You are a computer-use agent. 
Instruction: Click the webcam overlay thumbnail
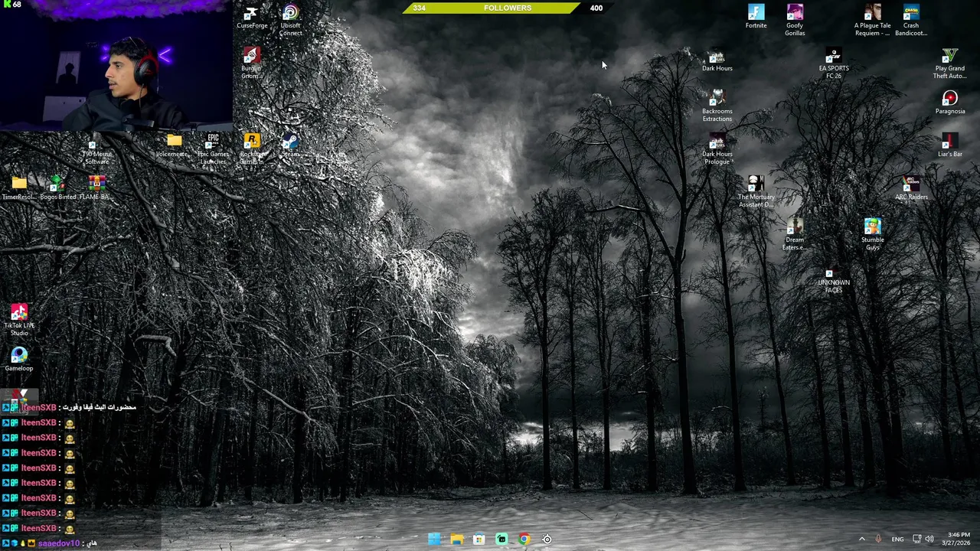tap(116, 66)
